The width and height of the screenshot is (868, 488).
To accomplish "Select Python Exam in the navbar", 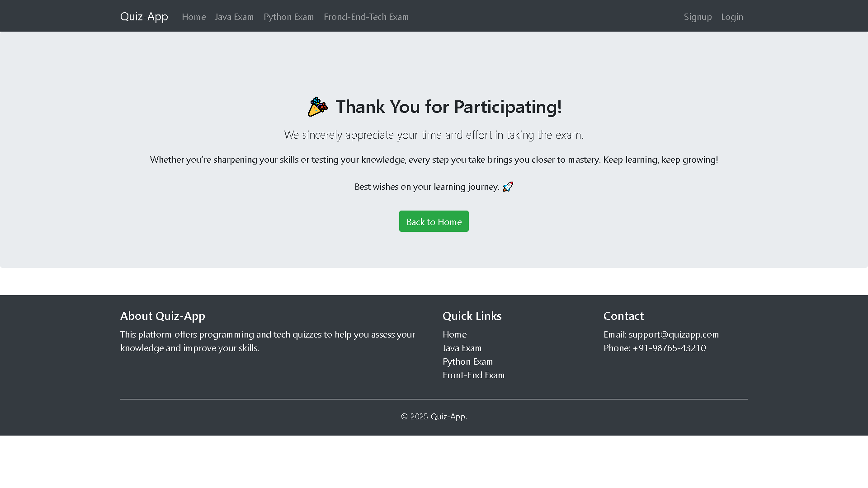I will tap(288, 17).
